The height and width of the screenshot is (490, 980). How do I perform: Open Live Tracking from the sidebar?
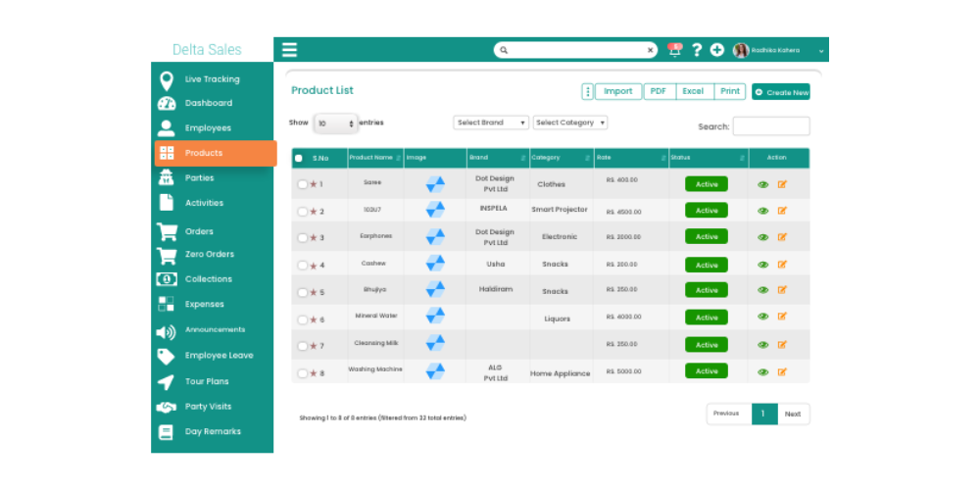212,79
